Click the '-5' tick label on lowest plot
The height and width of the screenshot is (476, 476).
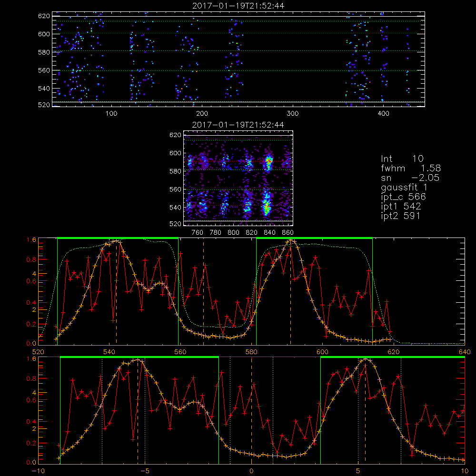pos(145,471)
